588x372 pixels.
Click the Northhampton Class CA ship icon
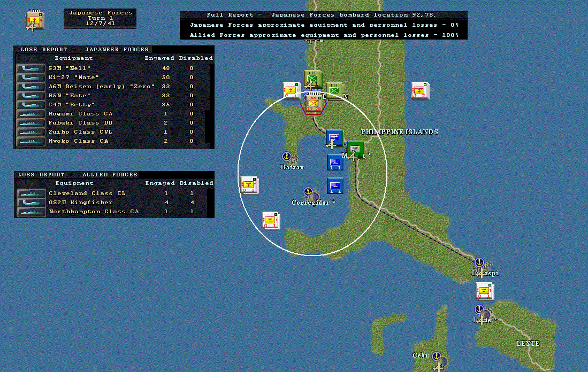(31, 212)
